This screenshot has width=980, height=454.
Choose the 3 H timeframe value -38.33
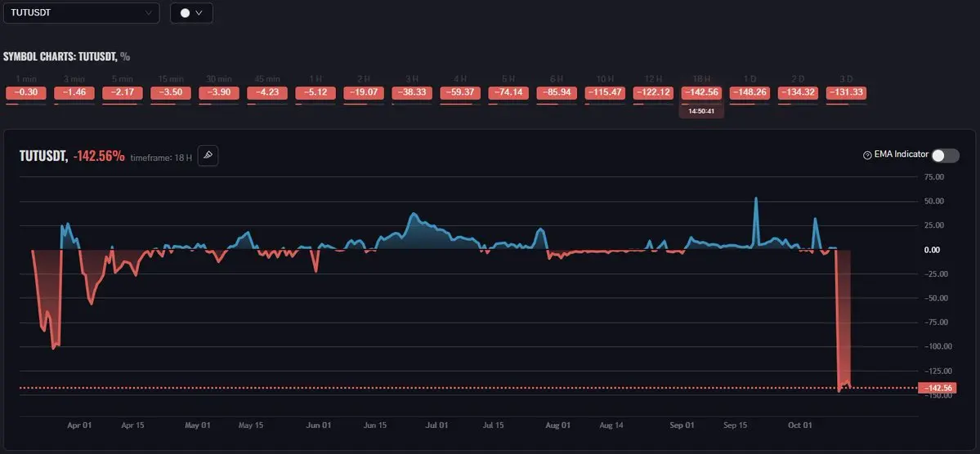(x=412, y=93)
